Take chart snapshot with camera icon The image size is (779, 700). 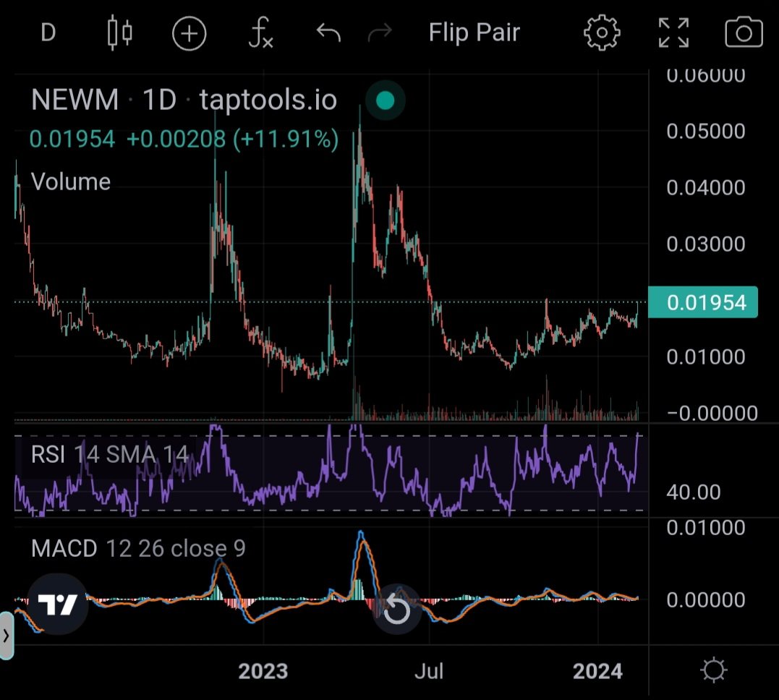pos(744,33)
